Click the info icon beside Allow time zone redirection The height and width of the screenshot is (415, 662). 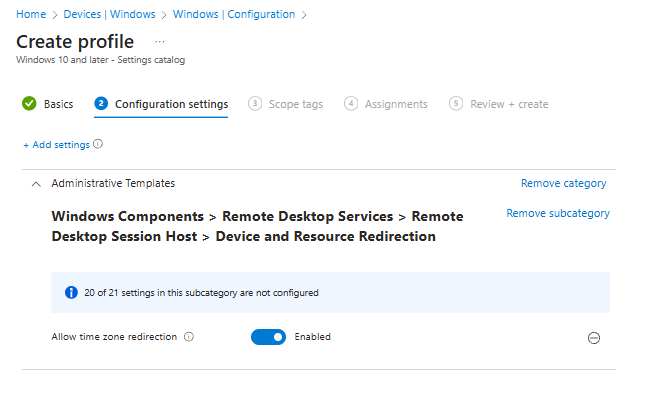pyautogui.click(x=189, y=337)
